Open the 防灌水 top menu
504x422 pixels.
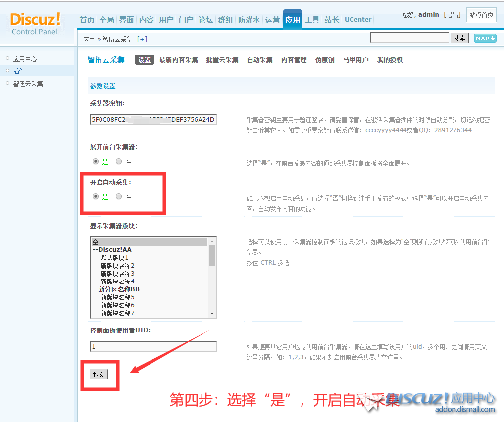coord(249,20)
